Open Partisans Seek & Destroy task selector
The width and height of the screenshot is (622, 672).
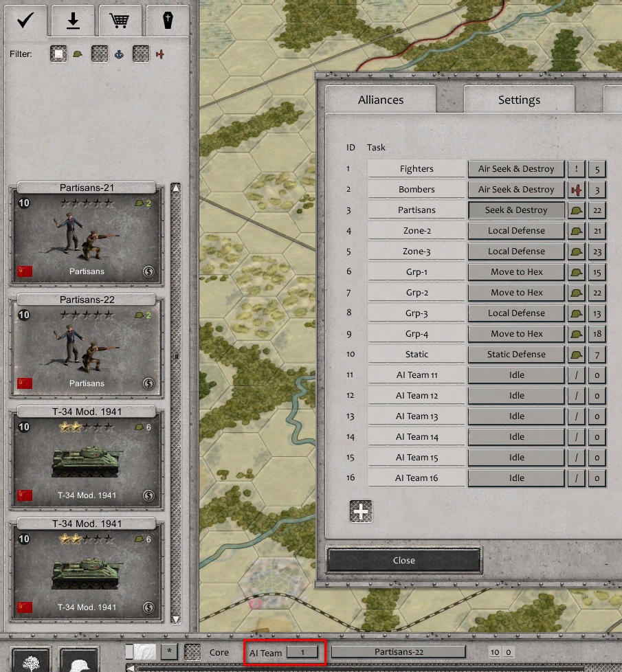click(516, 210)
